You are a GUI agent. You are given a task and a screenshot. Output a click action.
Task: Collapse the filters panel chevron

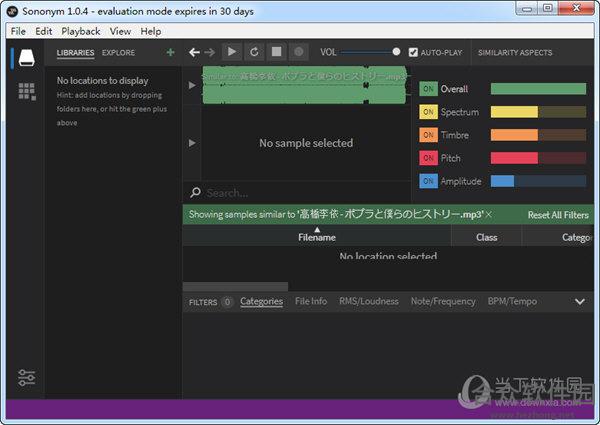click(x=580, y=301)
